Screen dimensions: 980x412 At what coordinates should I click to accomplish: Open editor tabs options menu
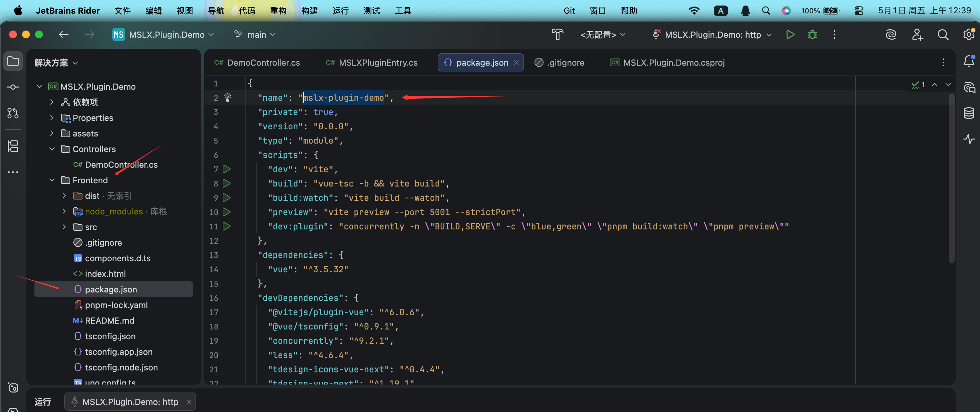click(x=943, y=62)
